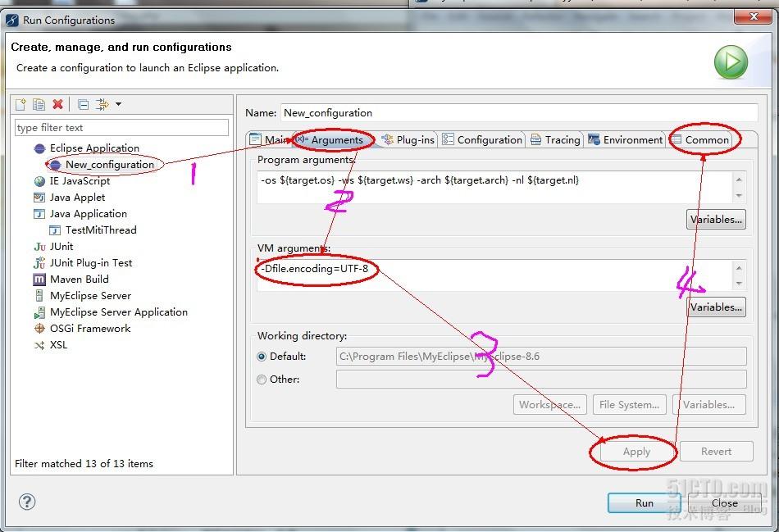This screenshot has height=532, width=779.
Task: Select the Default working directory radio
Action: 262,357
